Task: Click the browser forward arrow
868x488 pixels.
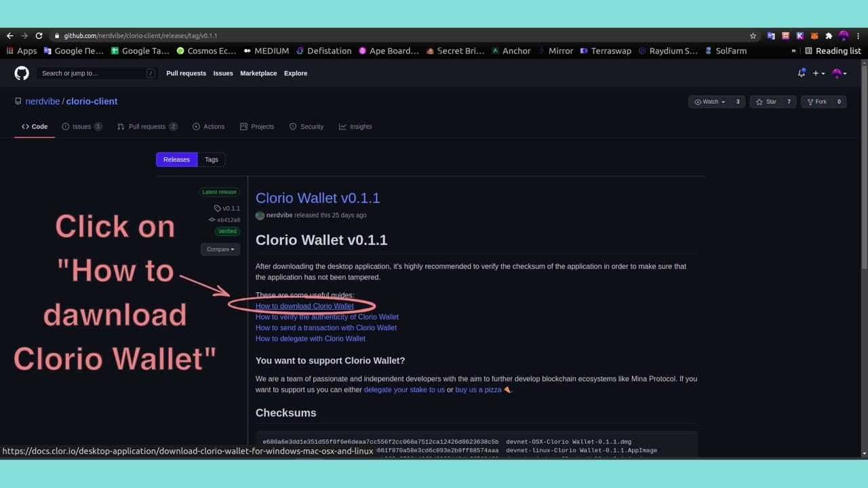Action: click(24, 36)
